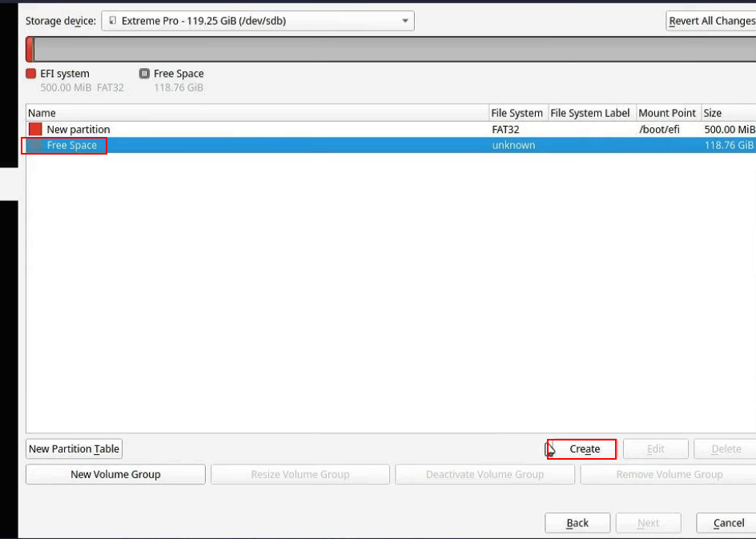Screen dimensions: 756x539
Task: Click the /boot/efi mount point cell
Action: pos(659,129)
